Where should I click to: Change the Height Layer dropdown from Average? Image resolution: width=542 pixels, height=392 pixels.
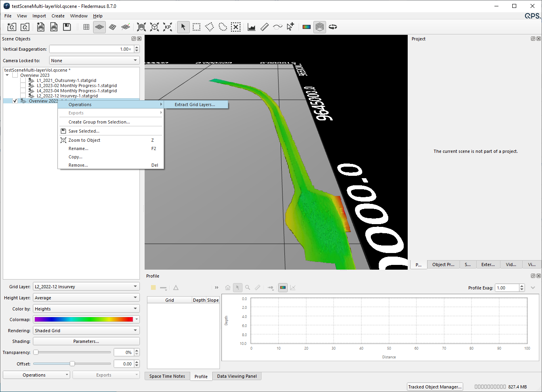point(86,297)
